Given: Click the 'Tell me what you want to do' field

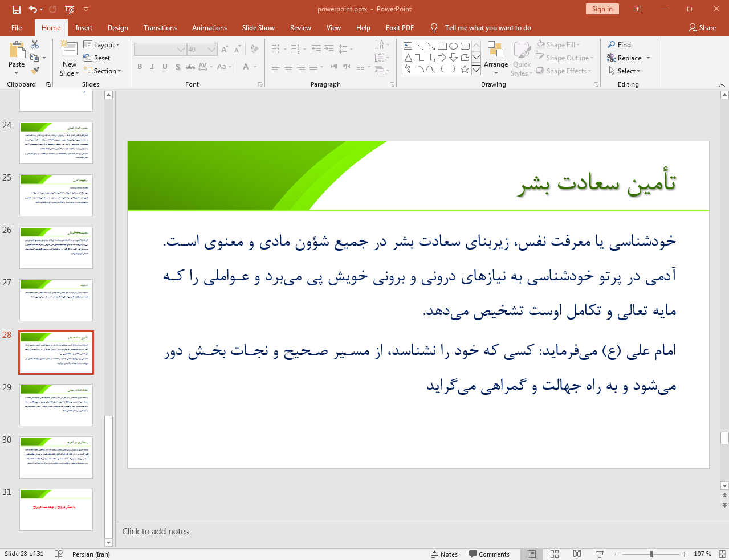Looking at the screenshot, I should click(488, 28).
